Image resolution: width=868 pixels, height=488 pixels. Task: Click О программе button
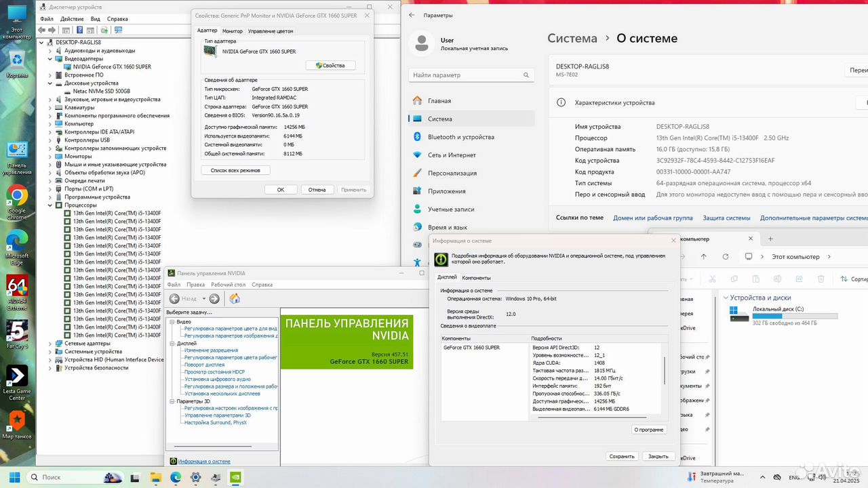650,430
